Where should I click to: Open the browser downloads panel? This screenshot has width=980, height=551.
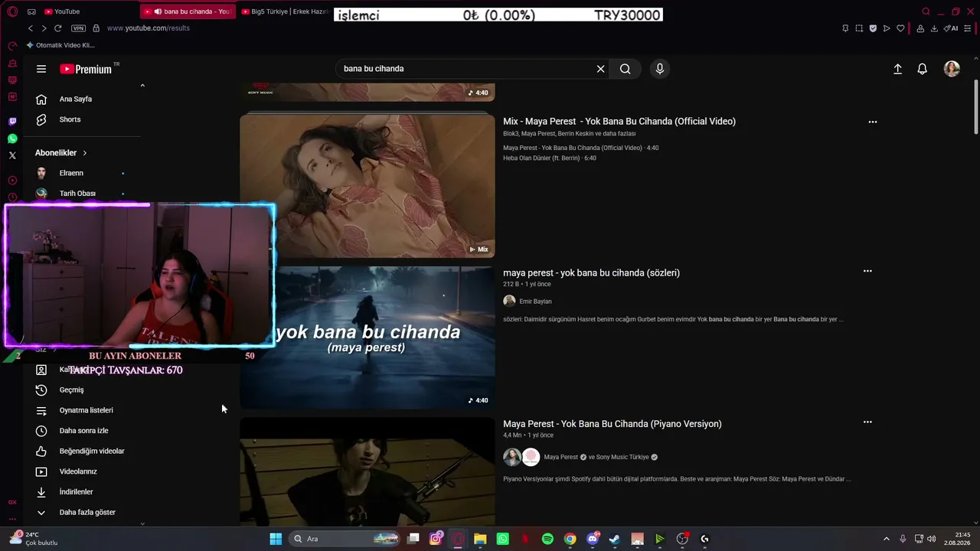(934, 28)
